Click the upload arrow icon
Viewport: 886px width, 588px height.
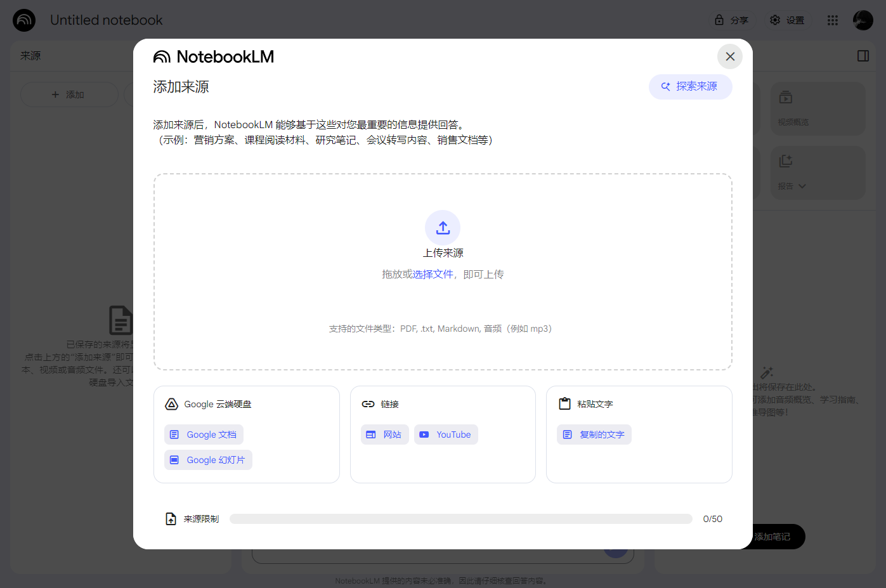443,227
